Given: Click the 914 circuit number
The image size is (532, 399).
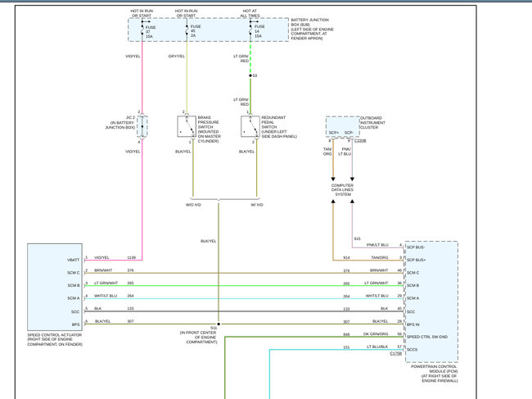Looking at the screenshot, I should 346,258.
